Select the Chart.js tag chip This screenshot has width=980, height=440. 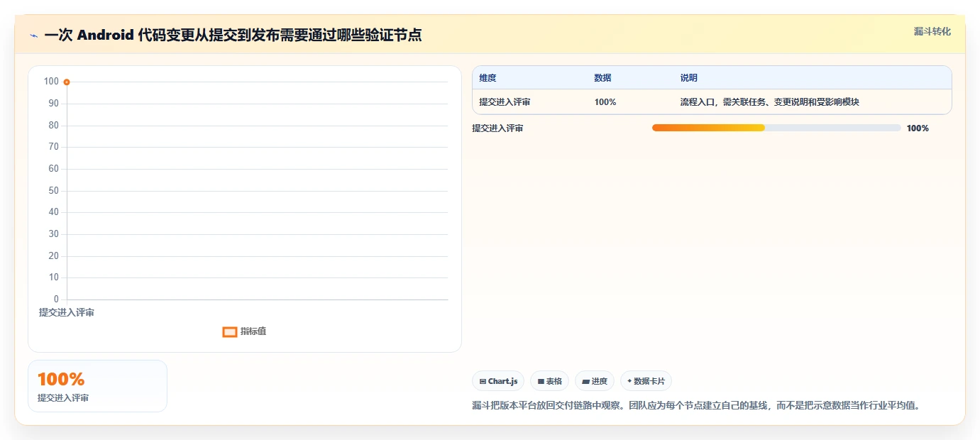coord(498,381)
